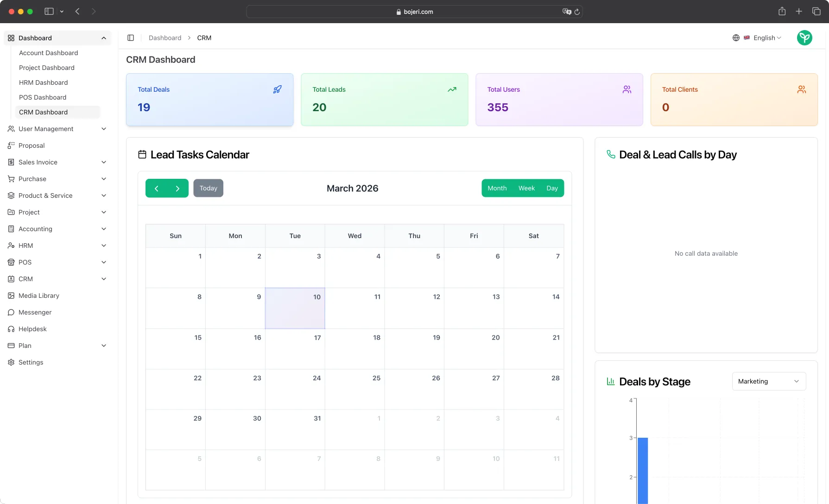Open the Dashboard breadcrumb link
The image size is (829, 504).
(165, 38)
